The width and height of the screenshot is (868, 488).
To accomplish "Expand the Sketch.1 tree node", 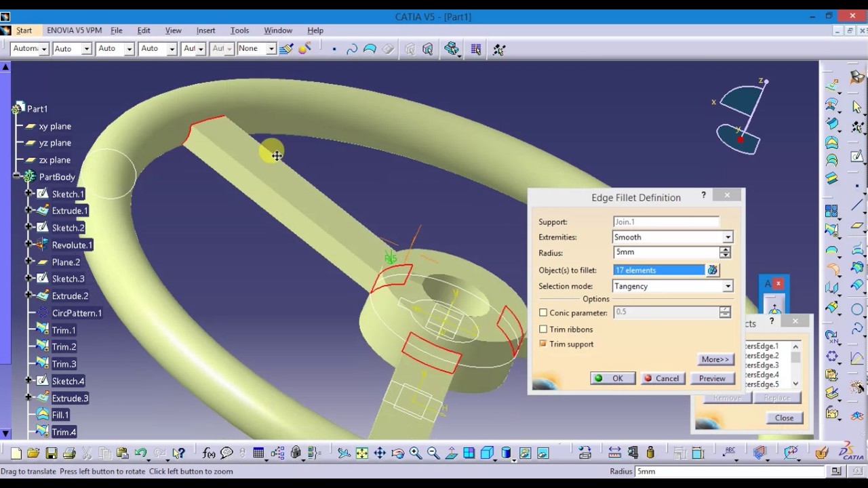I will (x=28, y=194).
